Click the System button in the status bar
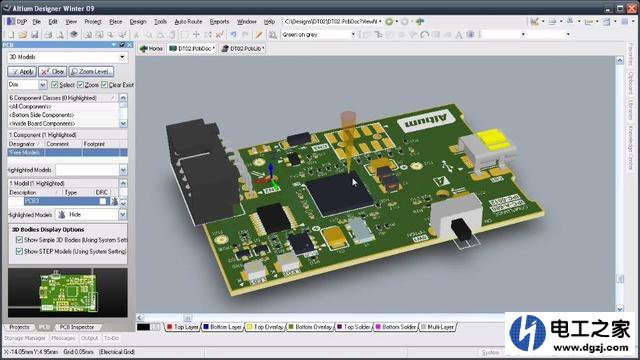Image resolution: width=640 pixels, height=360 pixels. click(x=490, y=352)
